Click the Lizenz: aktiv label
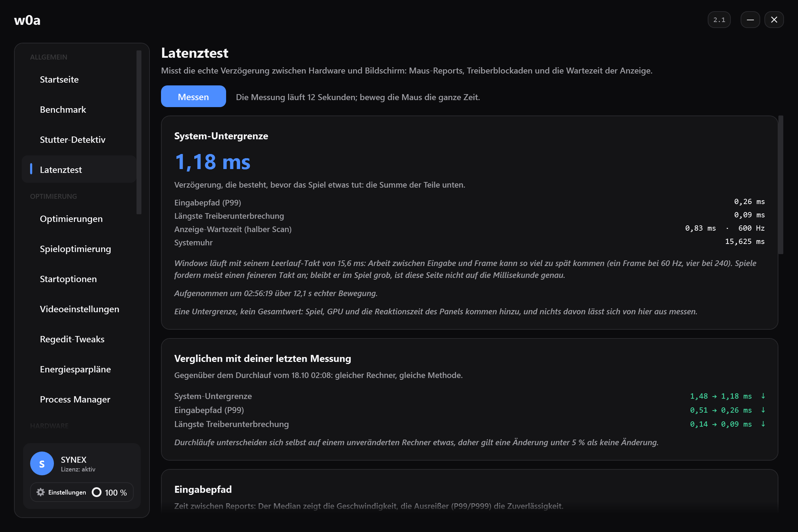Viewport: 798px width, 532px height. point(78,469)
